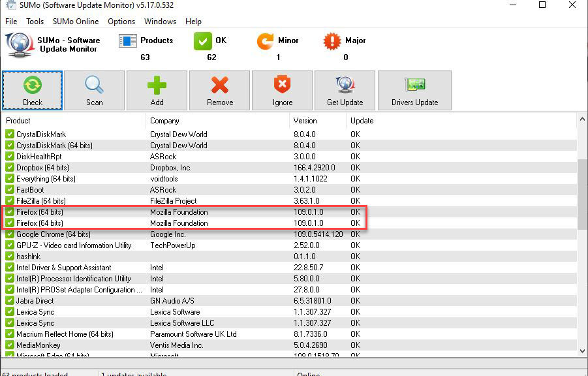Click green status icon beside Macrium Reflect Home

[9, 334]
